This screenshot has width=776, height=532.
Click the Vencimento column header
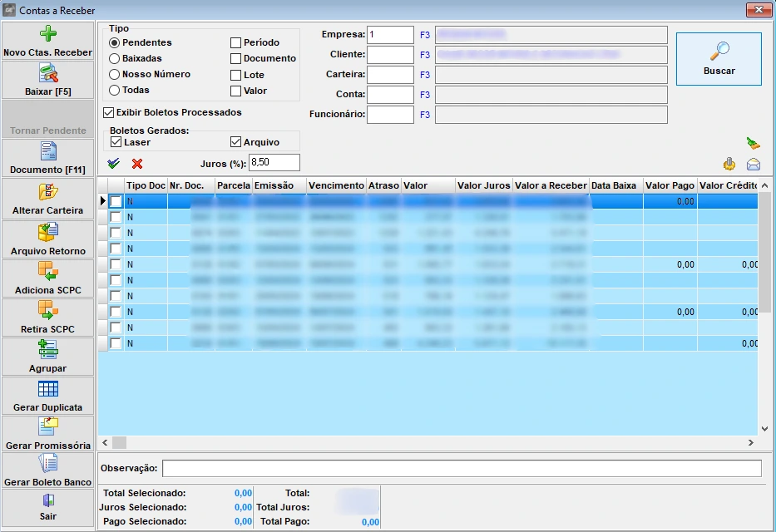click(x=335, y=185)
